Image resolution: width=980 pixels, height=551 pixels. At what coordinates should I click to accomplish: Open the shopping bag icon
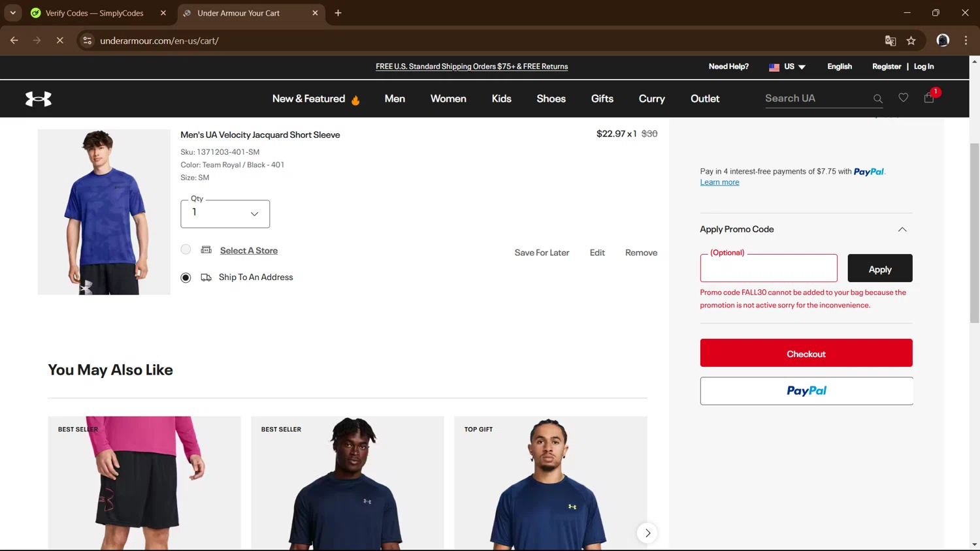(928, 98)
